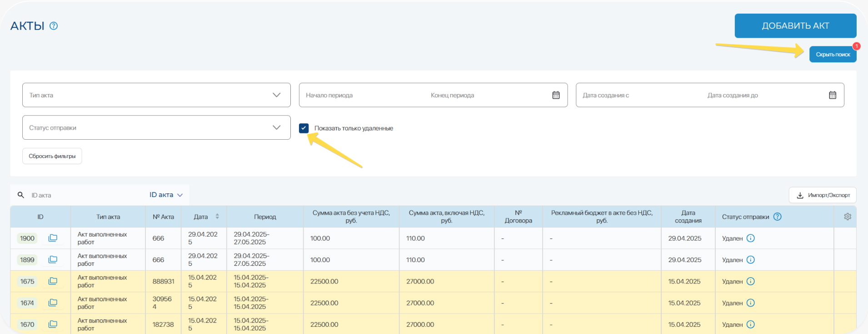Click copy icon in row 1675
Screen dimensions: 868x334
tap(53, 281)
